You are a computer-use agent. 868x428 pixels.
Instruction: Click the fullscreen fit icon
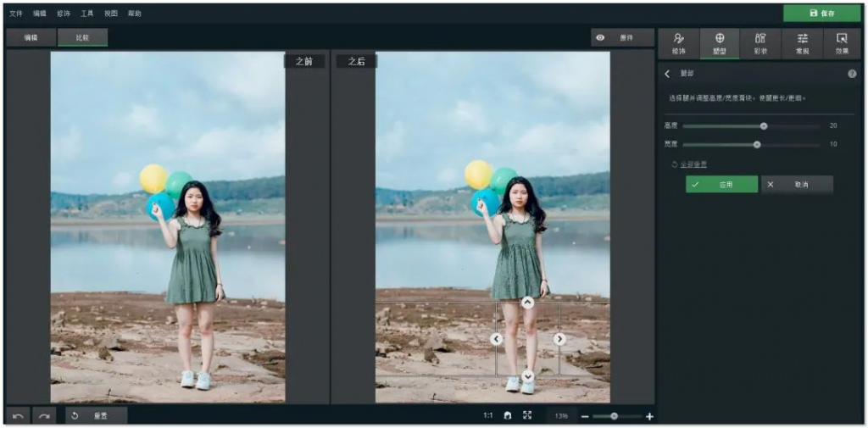pyautogui.click(x=527, y=415)
